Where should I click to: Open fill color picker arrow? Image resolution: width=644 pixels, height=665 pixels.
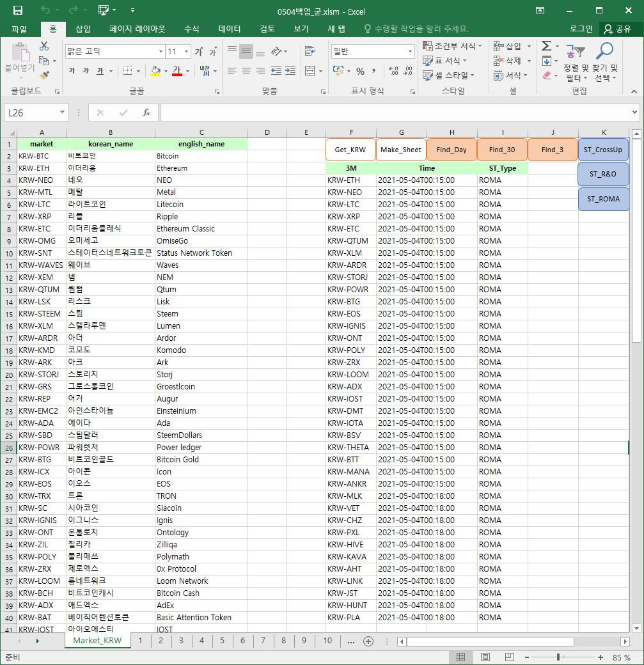[166, 71]
